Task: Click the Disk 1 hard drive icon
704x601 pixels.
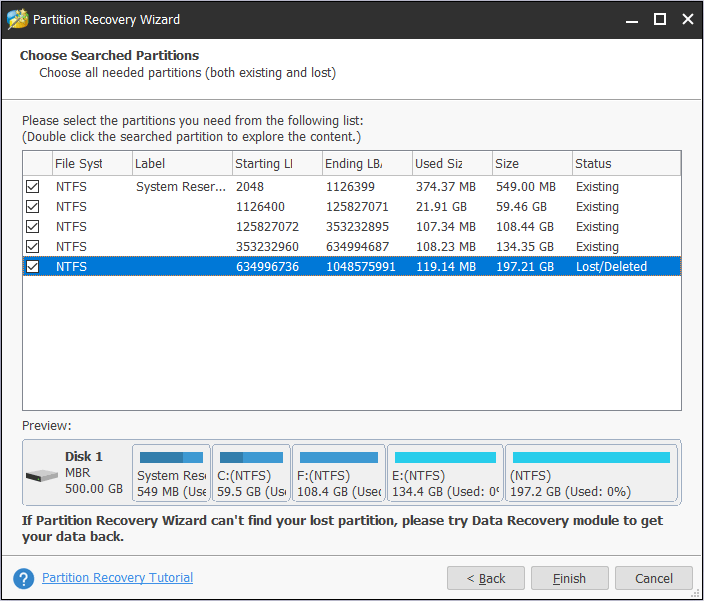Action: pyautogui.click(x=42, y=475)
